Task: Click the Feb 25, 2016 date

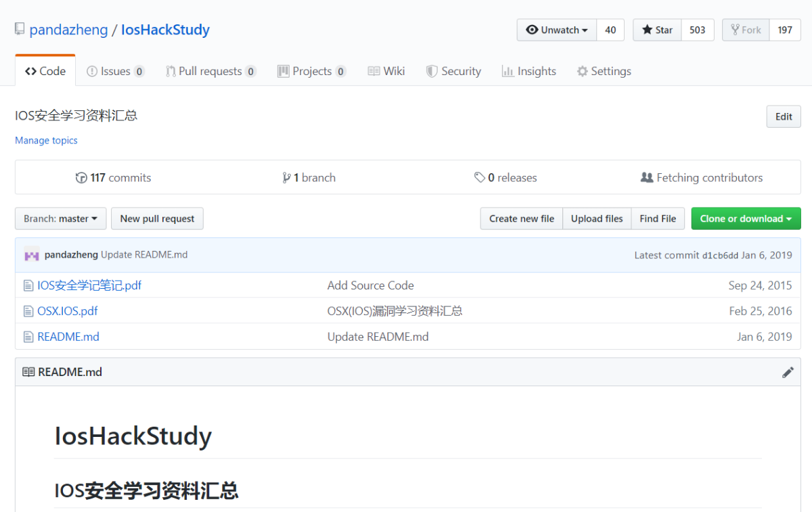Action: (761, 311)
